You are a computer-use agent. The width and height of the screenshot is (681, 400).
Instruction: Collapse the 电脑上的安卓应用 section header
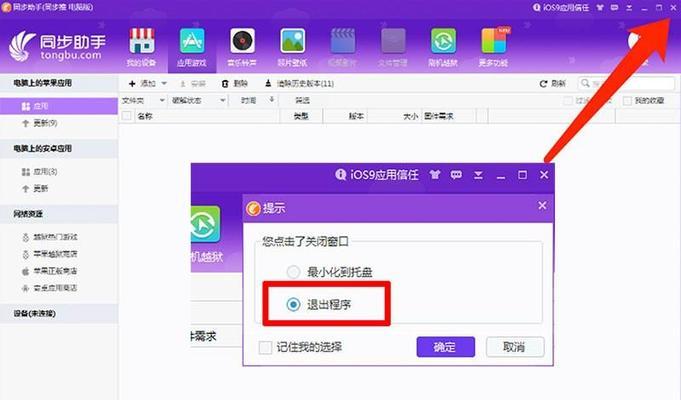tap(59, 149)
